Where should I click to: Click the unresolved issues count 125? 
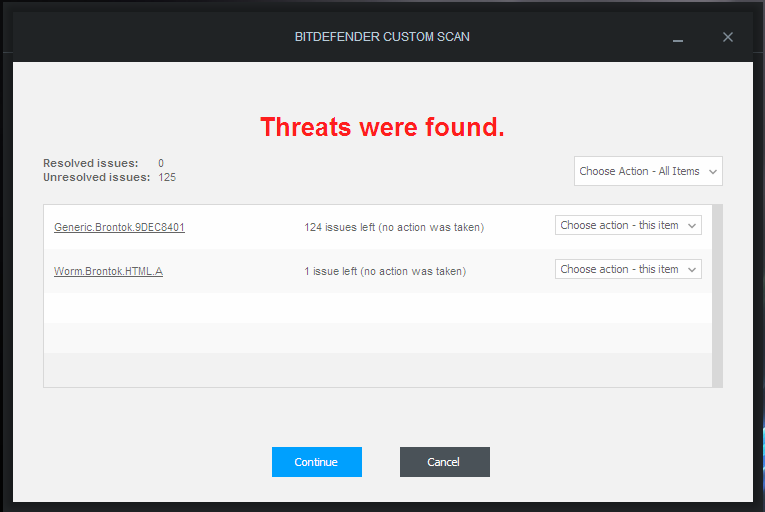click(167, 177)
